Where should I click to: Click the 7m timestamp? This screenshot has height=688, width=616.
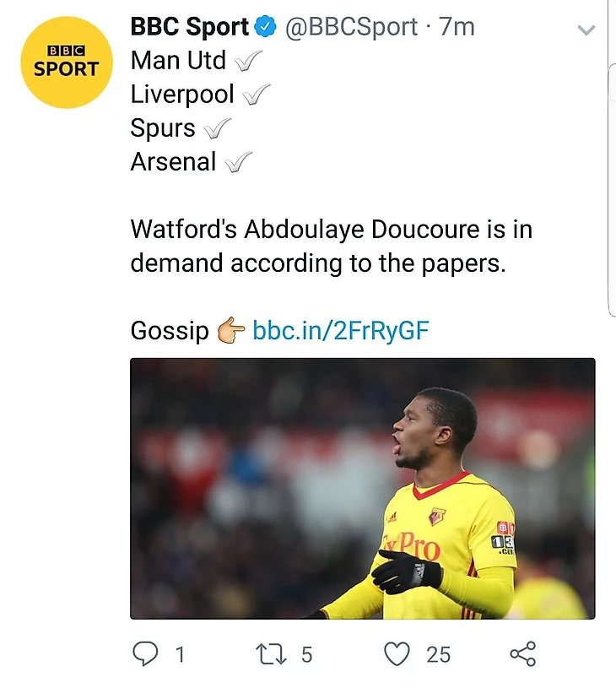[457, 27]
